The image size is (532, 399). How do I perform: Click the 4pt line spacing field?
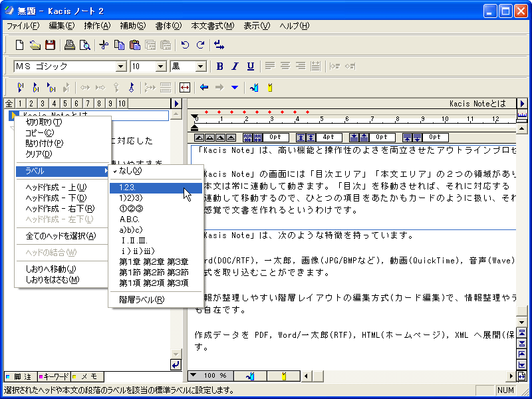pyautogui.click(x=329, y=138)
